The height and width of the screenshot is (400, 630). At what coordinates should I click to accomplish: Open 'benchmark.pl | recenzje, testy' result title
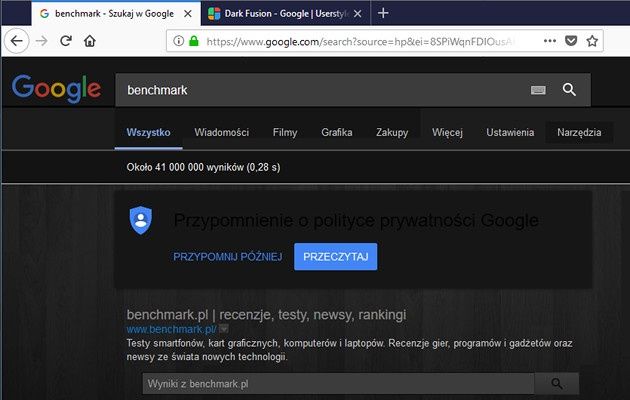(266, 314)
